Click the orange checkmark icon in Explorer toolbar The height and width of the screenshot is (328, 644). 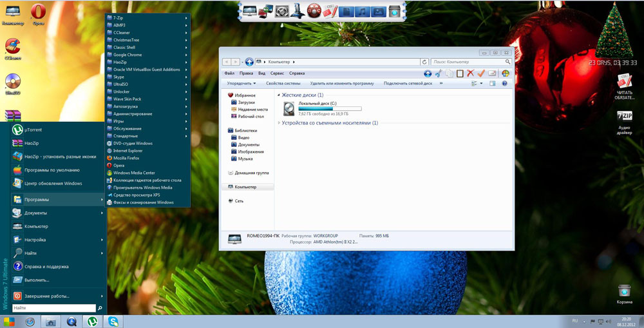click(x=481, y=73)
